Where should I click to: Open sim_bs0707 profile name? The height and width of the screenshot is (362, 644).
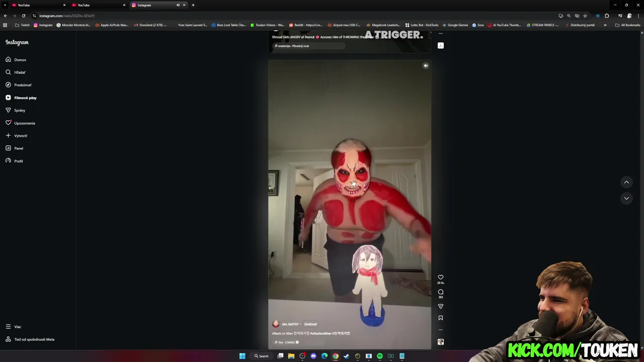[290, 324]
